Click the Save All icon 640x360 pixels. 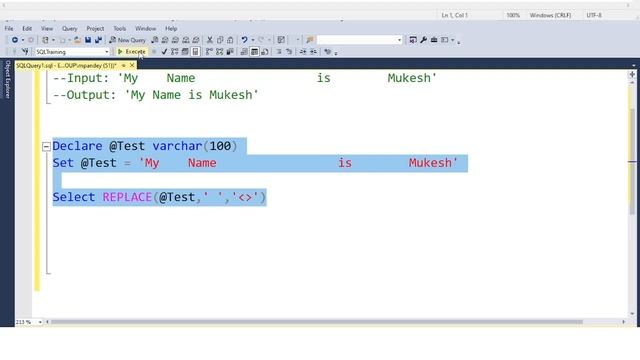(98, 40)
